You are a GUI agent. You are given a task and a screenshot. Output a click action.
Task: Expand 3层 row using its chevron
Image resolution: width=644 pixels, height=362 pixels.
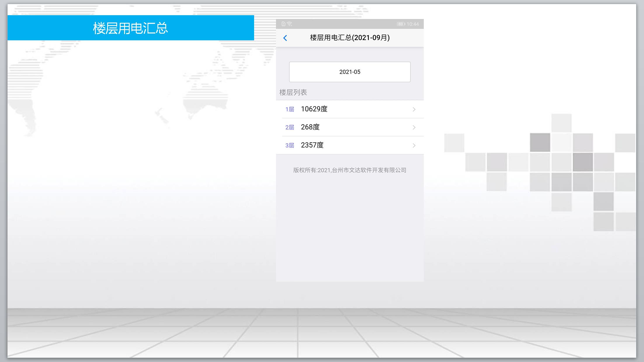[414, 146]
